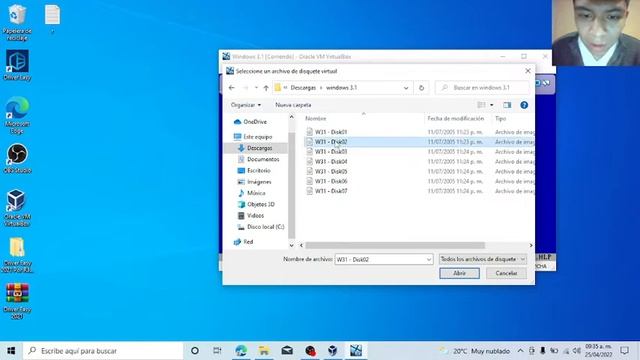Viewport: 640px width, 360px height.
Task: Click the Buscar en windows 3.1 search box
Action: tap(482, 88)
